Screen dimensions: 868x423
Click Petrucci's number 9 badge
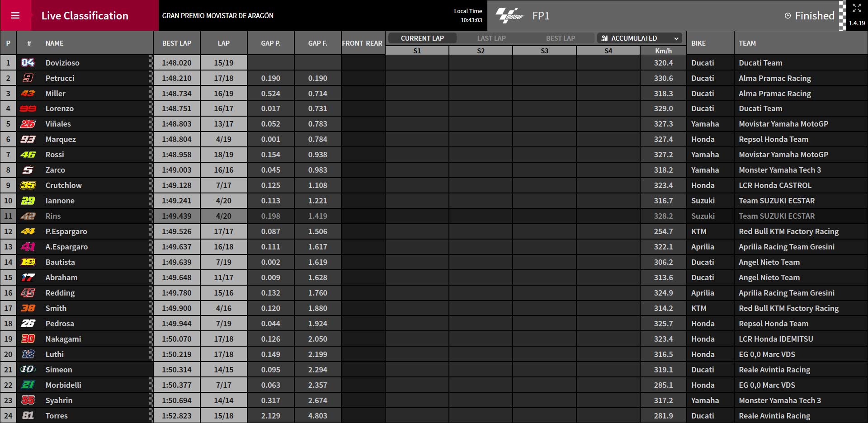point(28,78)
